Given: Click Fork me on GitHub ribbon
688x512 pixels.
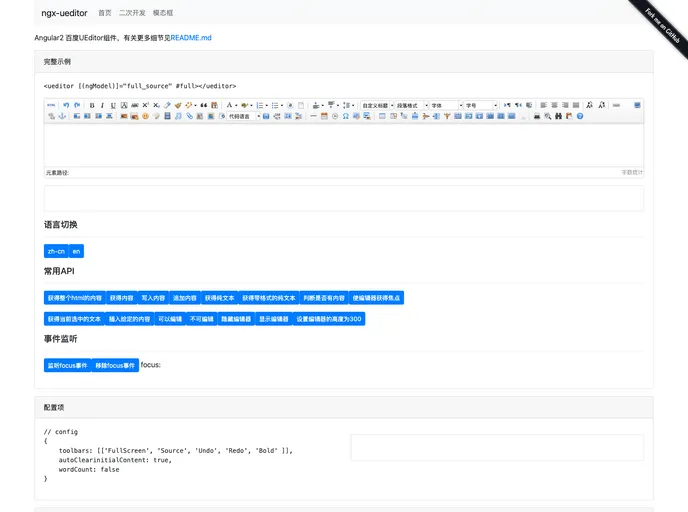Looking at the screenshot, I should coord(663,26).
